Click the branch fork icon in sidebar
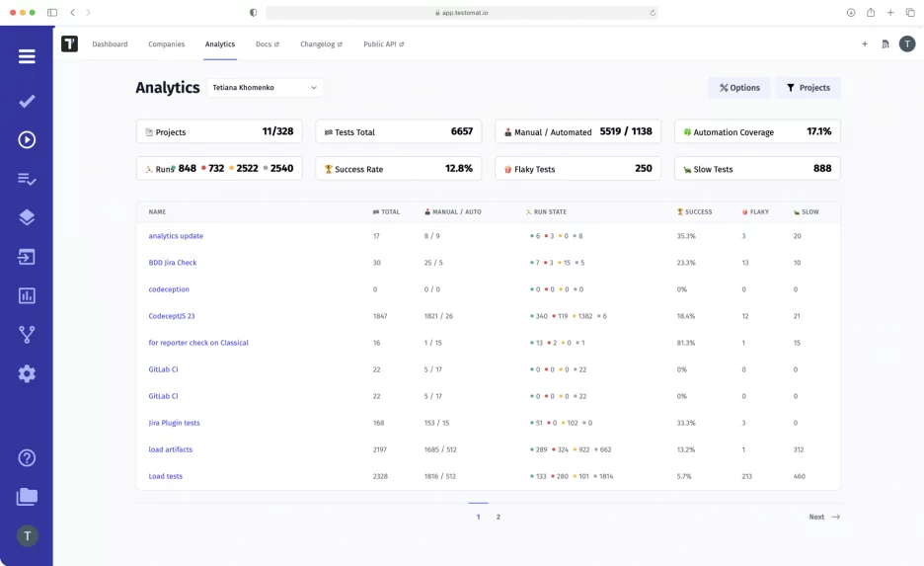 [x=27, y=335]
